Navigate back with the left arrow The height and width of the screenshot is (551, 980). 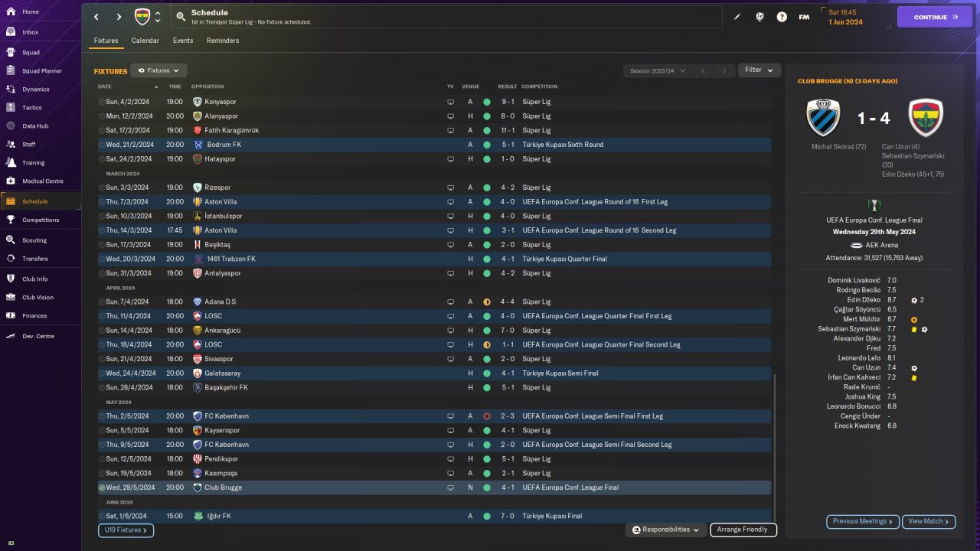[x=96, y=17]
